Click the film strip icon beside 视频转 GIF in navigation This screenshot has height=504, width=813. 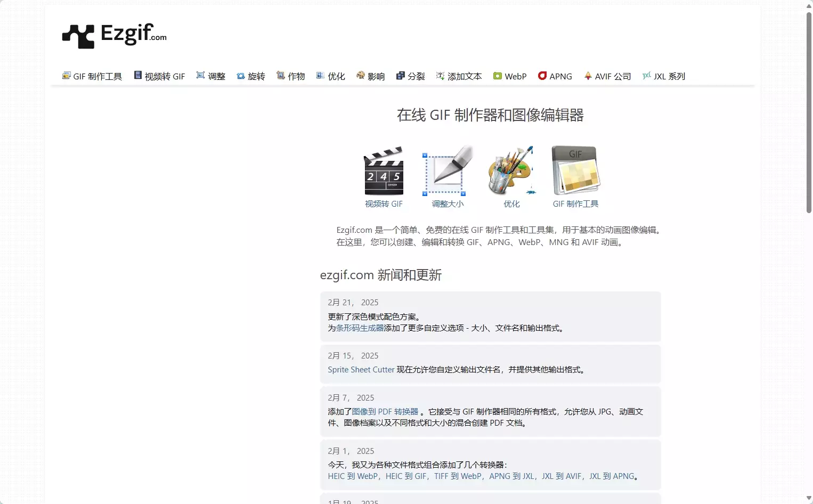click(138, 76)
